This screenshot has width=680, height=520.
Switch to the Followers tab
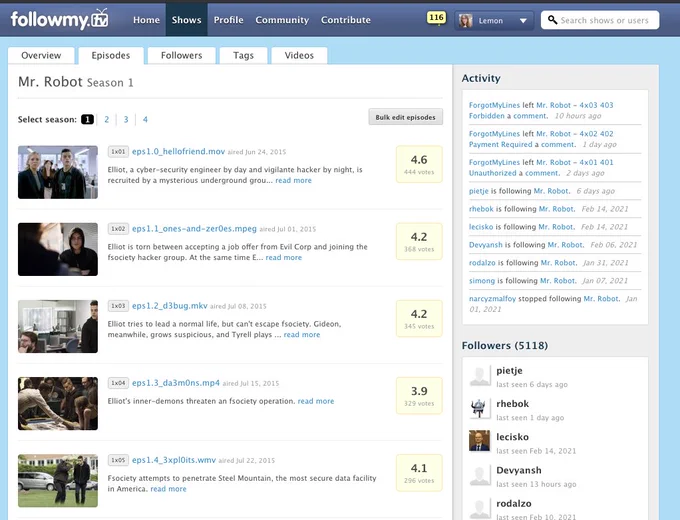click(181, 56)
